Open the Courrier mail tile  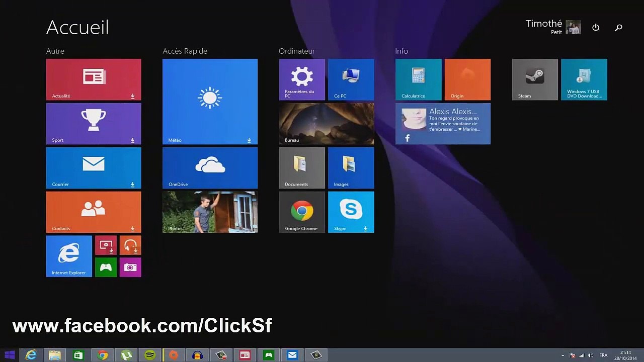coord(94,168)
